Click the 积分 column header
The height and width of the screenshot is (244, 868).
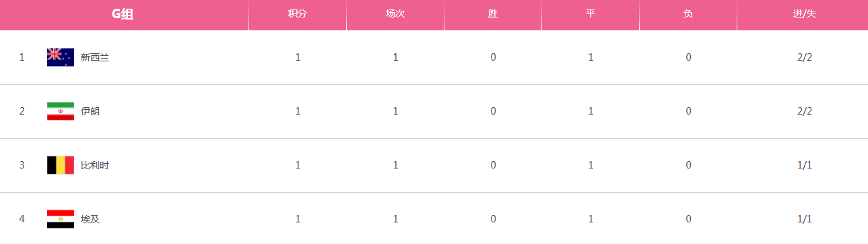click(298, 14)
